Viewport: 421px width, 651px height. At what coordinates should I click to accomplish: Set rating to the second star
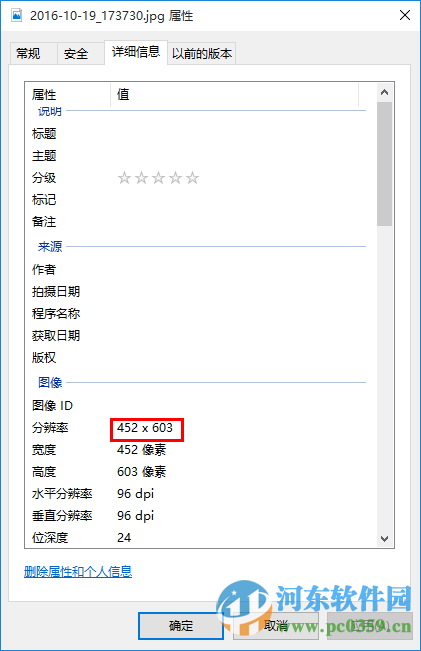[x=141, y=178]
